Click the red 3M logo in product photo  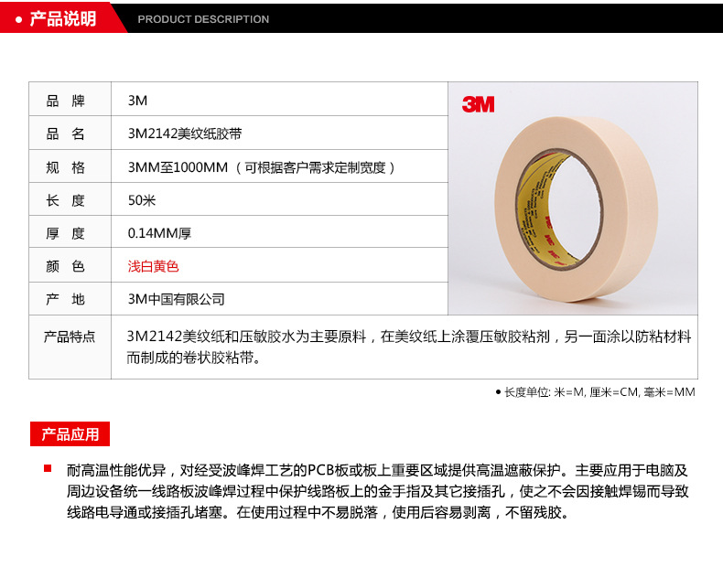point(478,104)
